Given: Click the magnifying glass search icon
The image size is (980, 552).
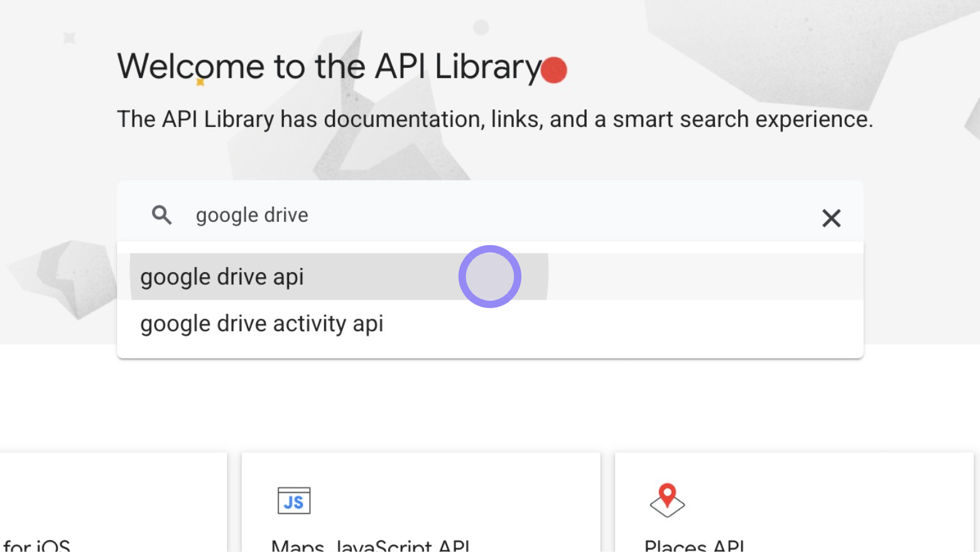Looking at the screenshot, I should coord(161,215).
